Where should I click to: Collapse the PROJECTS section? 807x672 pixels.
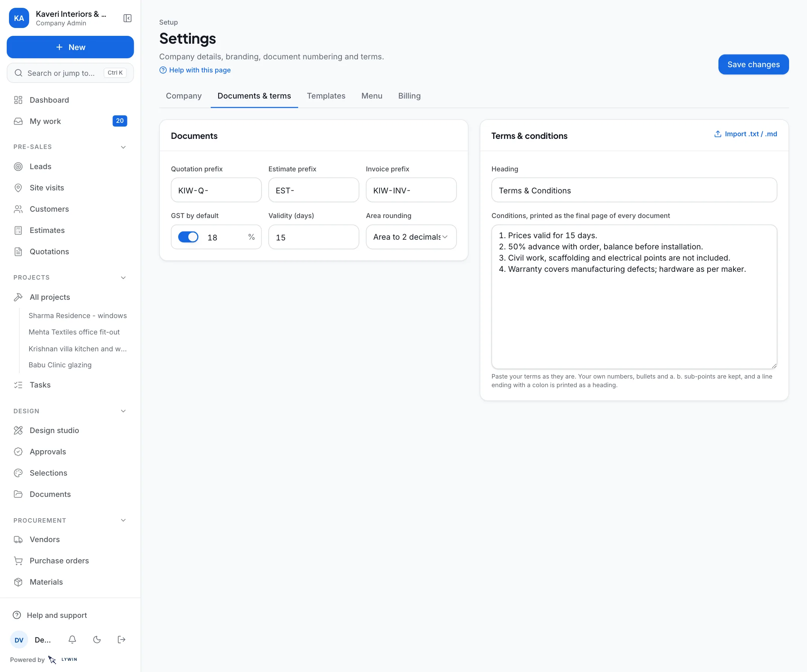tap(123, 278)
